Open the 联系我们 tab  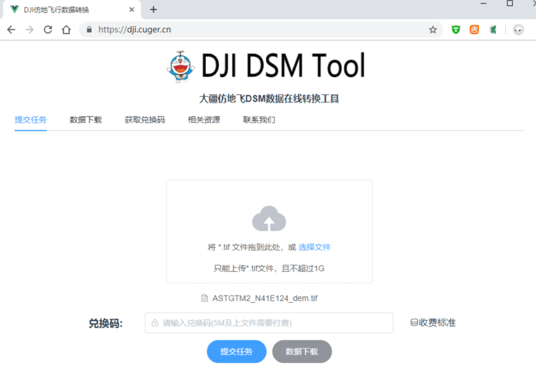(x=259, y=120)
